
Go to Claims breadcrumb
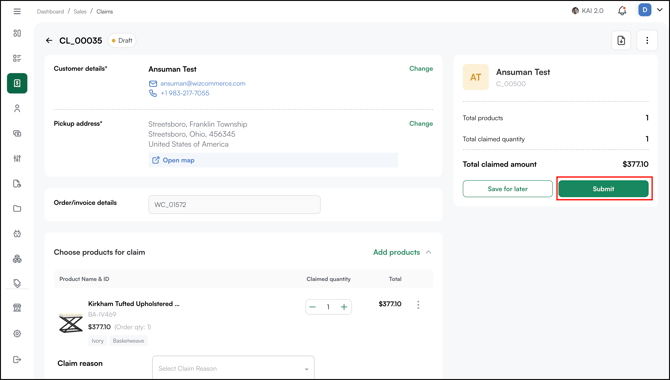click(x=105, y=12)
